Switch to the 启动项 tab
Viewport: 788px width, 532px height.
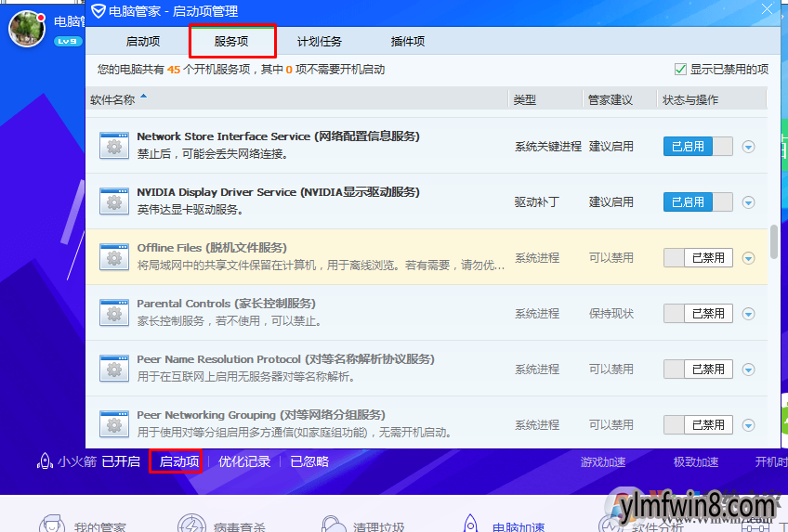143,41
